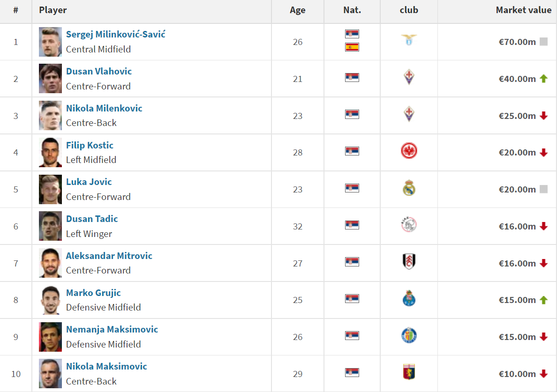Image resolution: width=557 pixels, height=392 pixels.
Task: Sort table by Market value column
Action: 523,10
